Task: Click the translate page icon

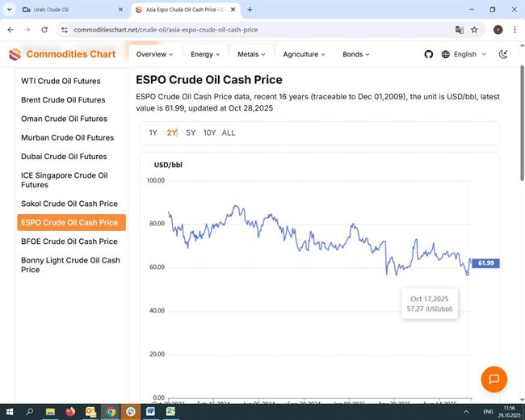Action: click(459, 29)
